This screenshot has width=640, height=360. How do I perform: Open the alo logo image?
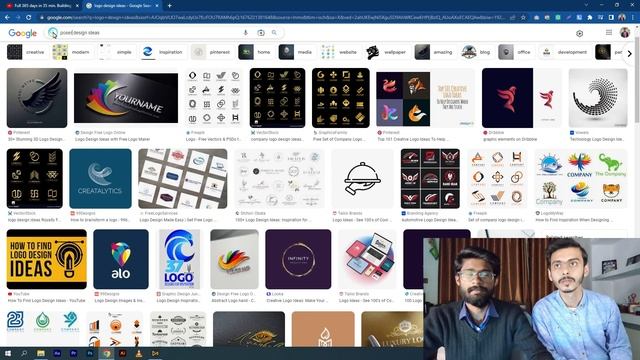pyautogui.click(x=121, y=259)
